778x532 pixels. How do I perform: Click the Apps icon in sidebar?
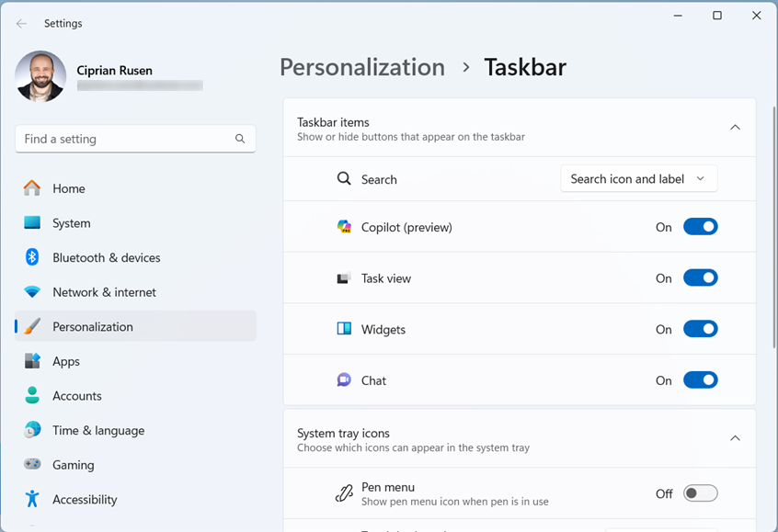32,361
